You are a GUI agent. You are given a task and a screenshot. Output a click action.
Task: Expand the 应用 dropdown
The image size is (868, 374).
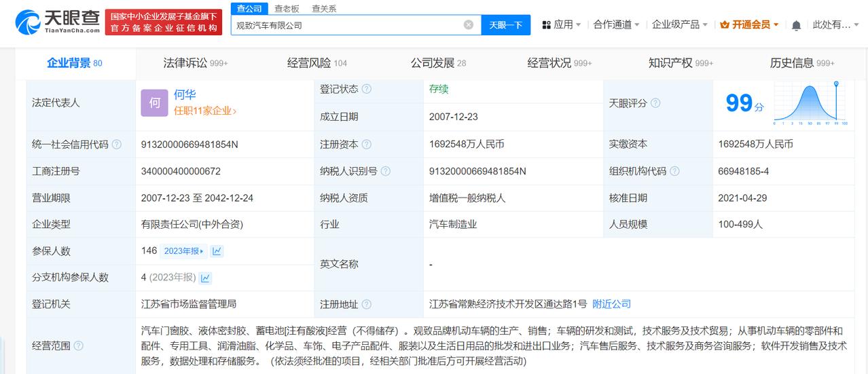(x=561, y=24)
